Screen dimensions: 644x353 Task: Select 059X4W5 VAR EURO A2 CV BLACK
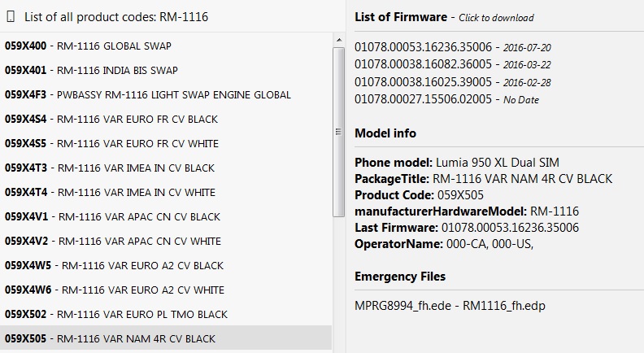[166, 265]
